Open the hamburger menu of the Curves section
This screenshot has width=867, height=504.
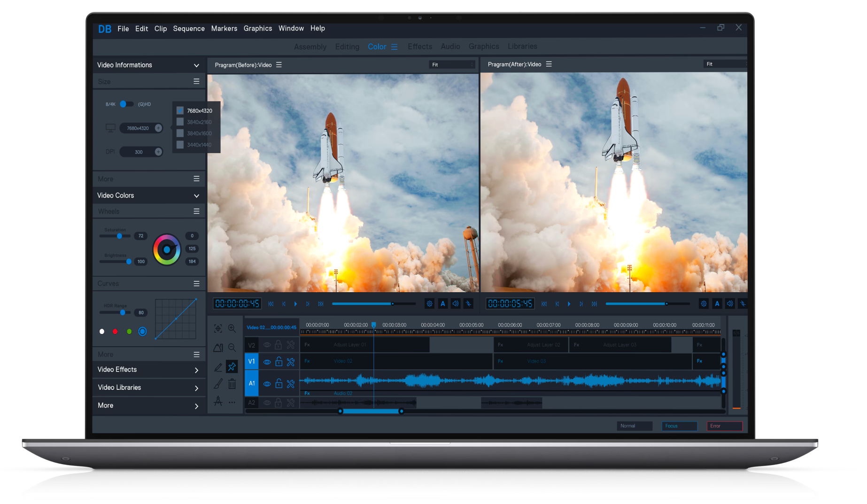(196, 284)
